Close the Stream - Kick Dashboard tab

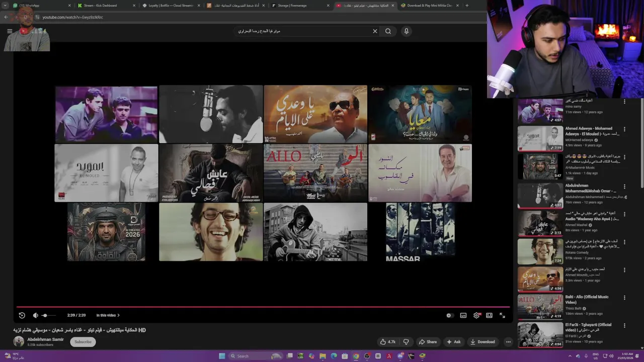tap(134, 6)
